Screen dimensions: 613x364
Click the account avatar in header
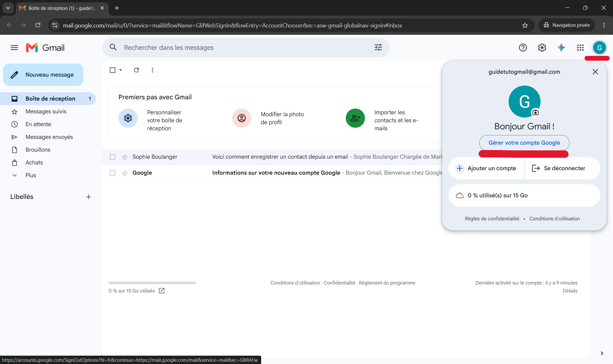599,48
